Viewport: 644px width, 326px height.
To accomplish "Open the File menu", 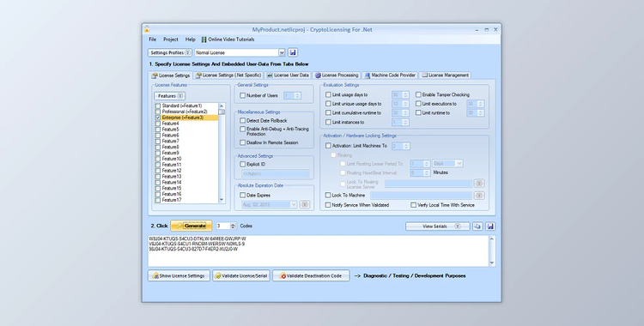I will tap(152, 39).
